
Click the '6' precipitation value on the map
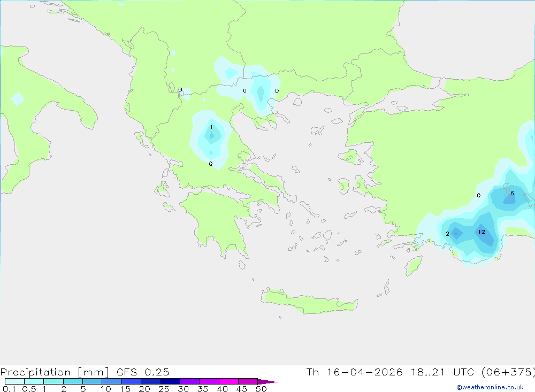[512, 194]
